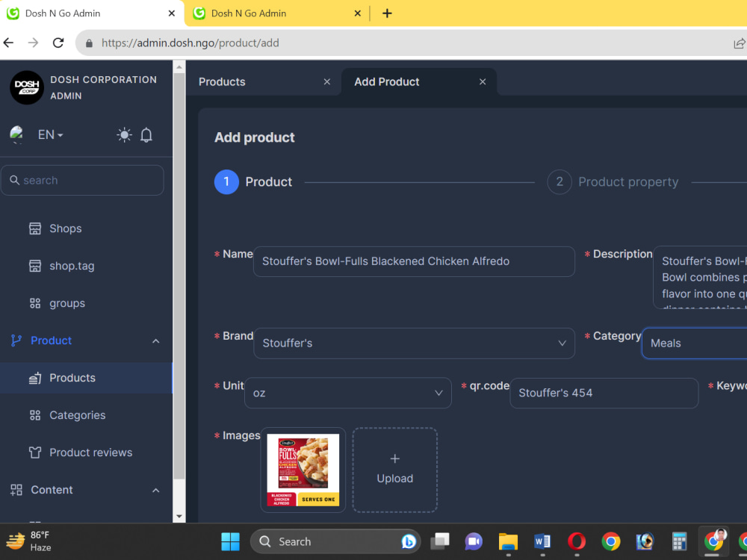Click the Shops store icon

click(x=35, y=228)
